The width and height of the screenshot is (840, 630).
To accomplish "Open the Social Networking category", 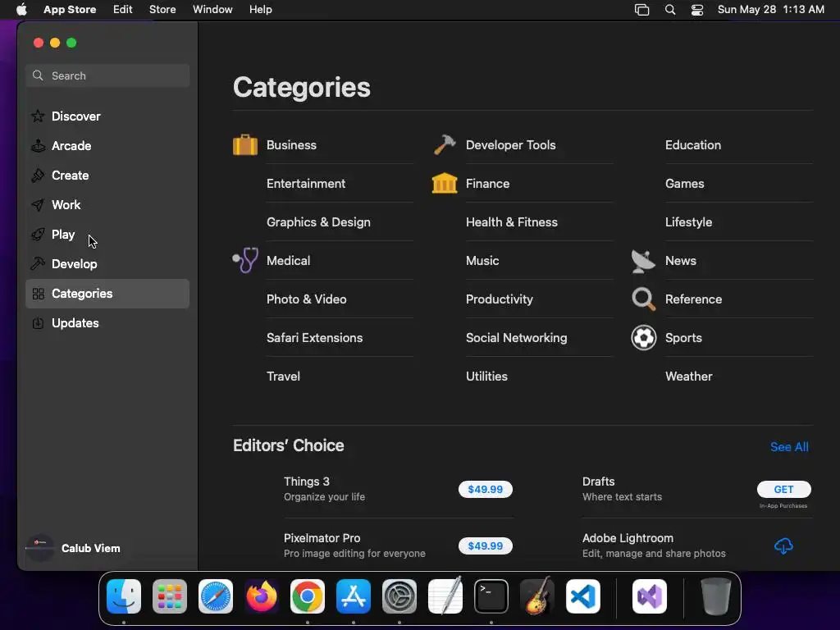I will point(517,337).
